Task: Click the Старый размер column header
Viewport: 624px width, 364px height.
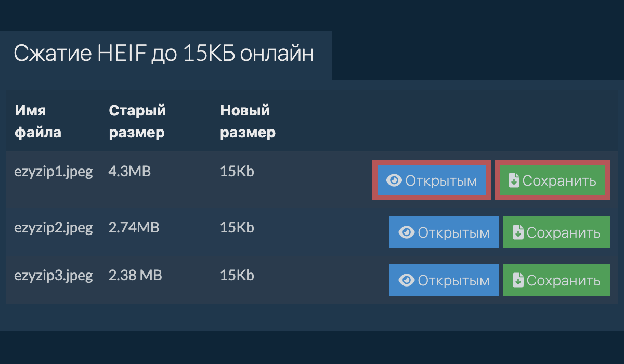Action: [x=137, y=121]
